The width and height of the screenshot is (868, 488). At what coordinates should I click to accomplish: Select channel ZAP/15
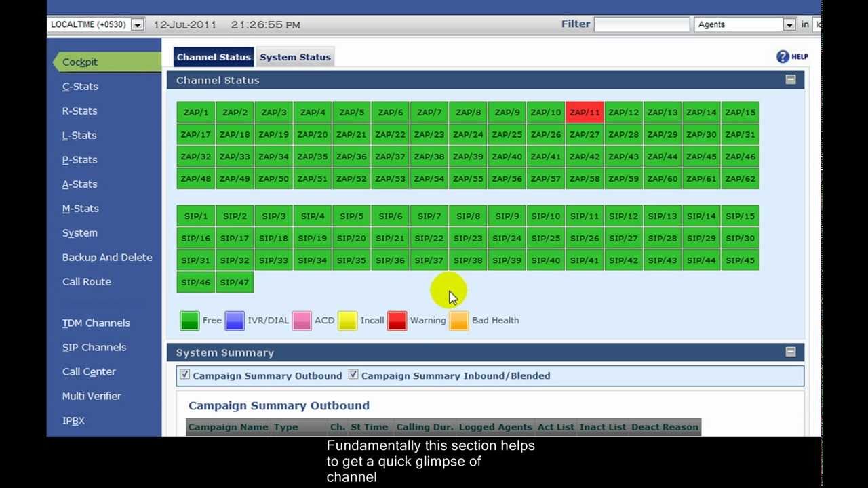coord(741,112)
